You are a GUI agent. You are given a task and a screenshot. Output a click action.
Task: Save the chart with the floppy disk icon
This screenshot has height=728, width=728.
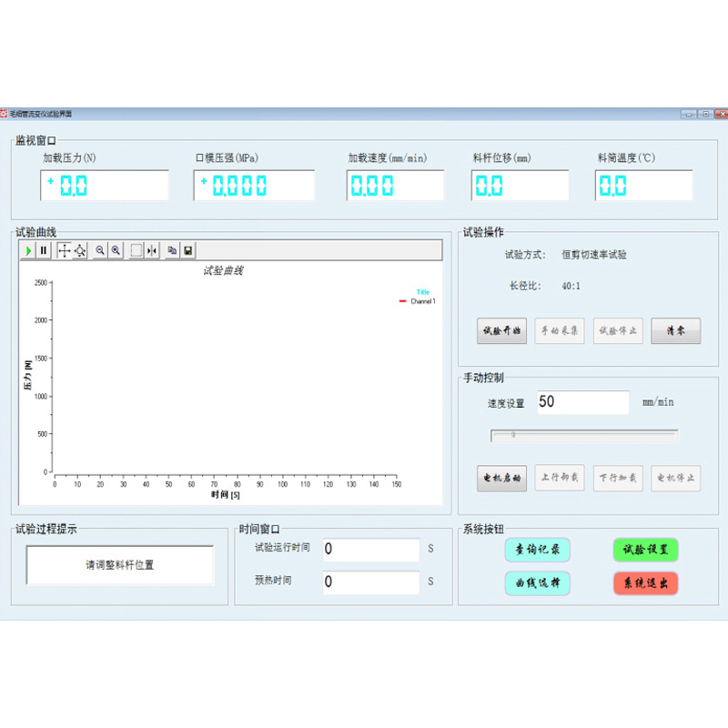tap(188, 251)
